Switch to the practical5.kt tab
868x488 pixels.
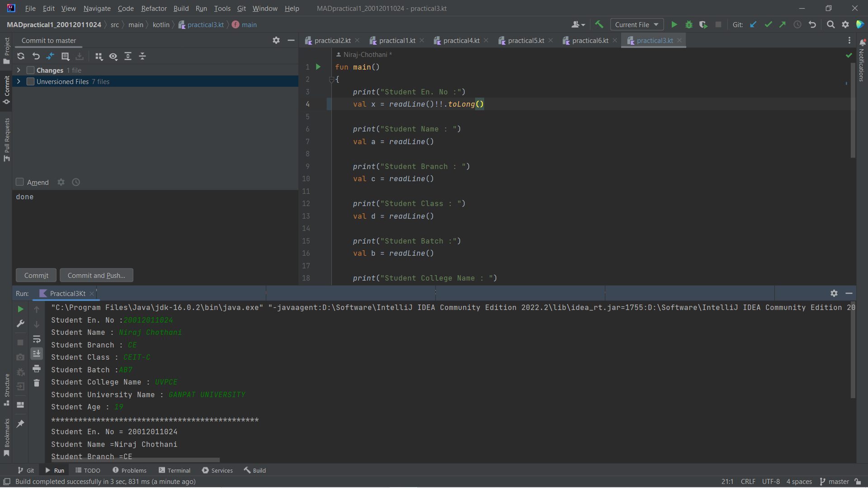525,41
